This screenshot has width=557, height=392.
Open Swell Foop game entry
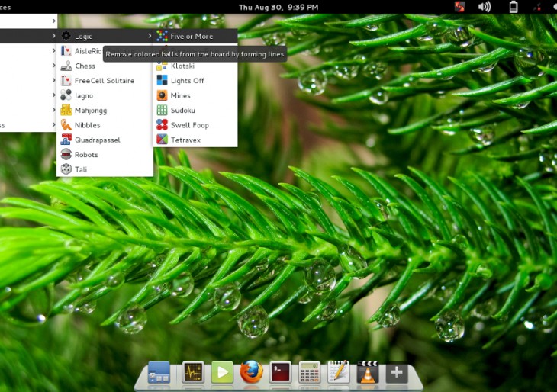189,125
